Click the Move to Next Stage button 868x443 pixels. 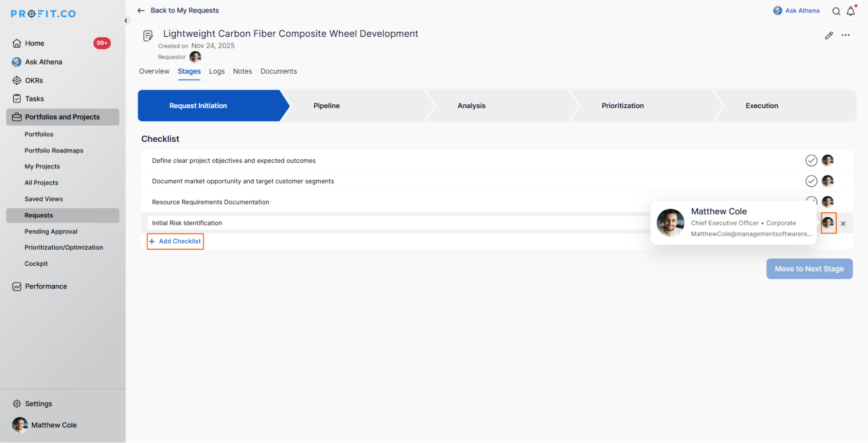click(x=809, y=269)
